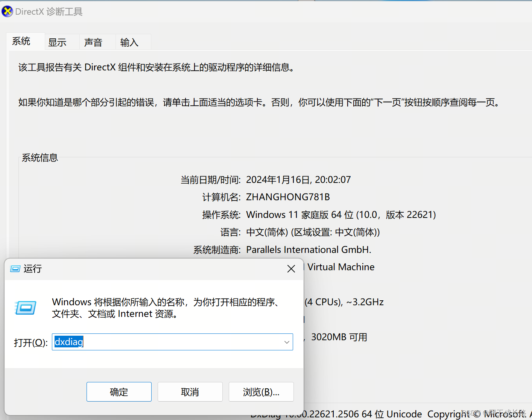Click the 计算机名 label
Image resolution: width=532 pixels, height=420 pixels.
[222, 197]
